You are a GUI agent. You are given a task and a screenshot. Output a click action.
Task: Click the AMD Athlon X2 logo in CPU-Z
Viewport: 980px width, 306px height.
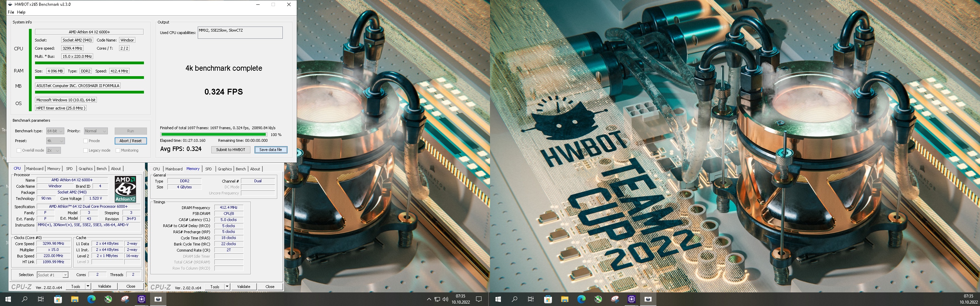click(x=125, y=189)
